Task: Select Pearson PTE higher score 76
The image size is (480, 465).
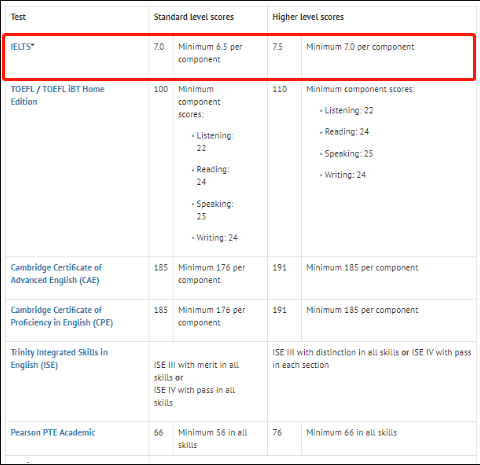Action: point(277,432)
